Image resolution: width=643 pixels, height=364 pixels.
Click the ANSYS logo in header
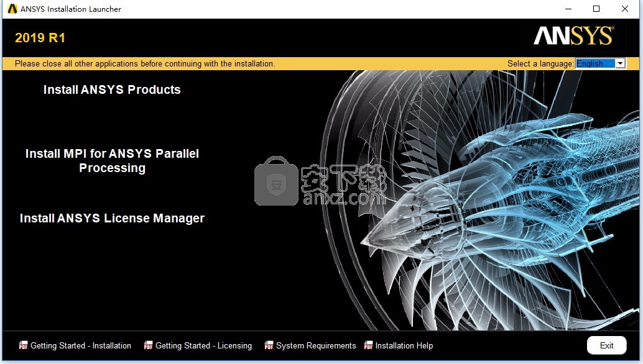point(574,35)
